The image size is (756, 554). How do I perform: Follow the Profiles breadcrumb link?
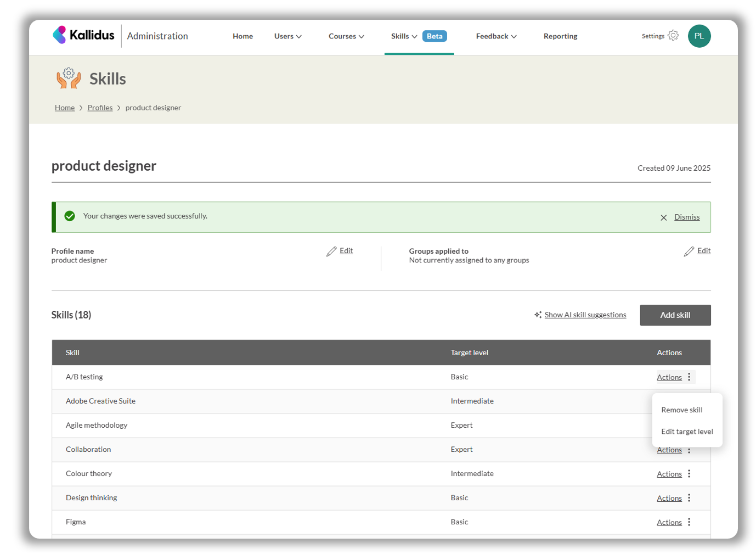pyautogui.click(x=100, y=108)
